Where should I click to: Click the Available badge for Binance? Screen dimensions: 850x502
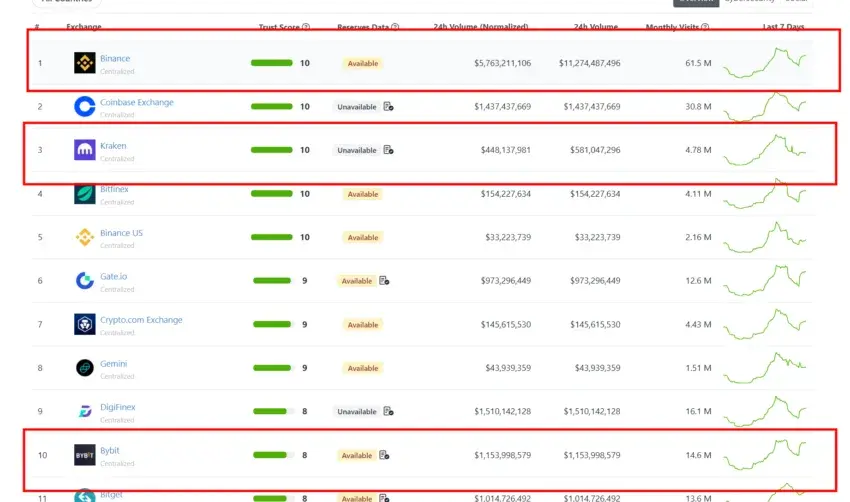click(x=363, y=63)
